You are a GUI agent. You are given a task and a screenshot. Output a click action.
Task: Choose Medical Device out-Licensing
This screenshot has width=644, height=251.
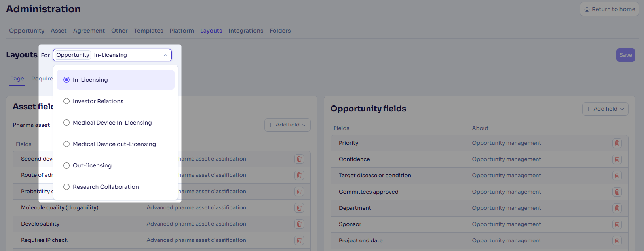[116, 144]
